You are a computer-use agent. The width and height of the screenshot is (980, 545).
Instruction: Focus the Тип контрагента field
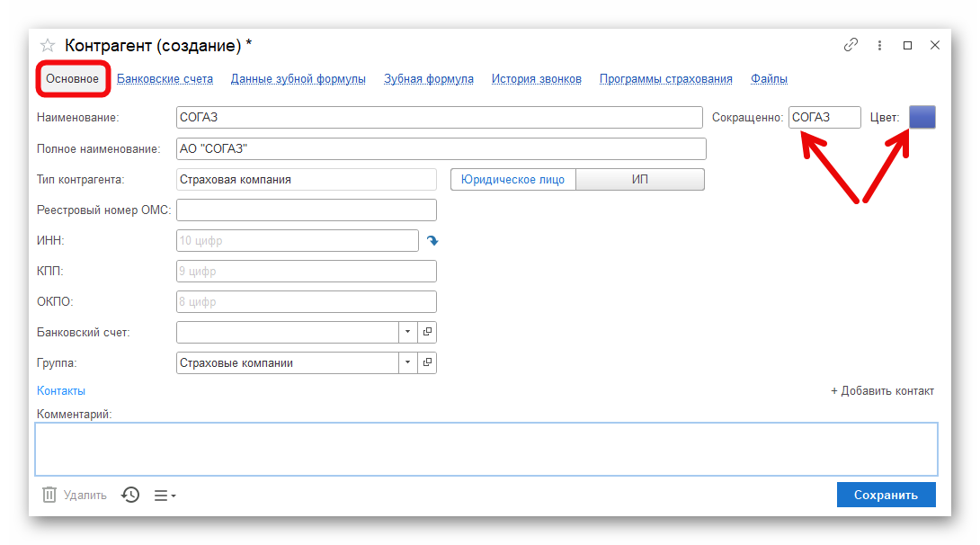307,179
